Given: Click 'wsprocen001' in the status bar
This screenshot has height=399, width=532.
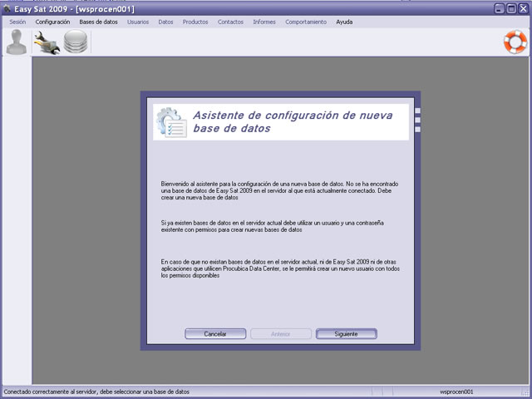Looking at the screenshot, I should tap(456, 392).
